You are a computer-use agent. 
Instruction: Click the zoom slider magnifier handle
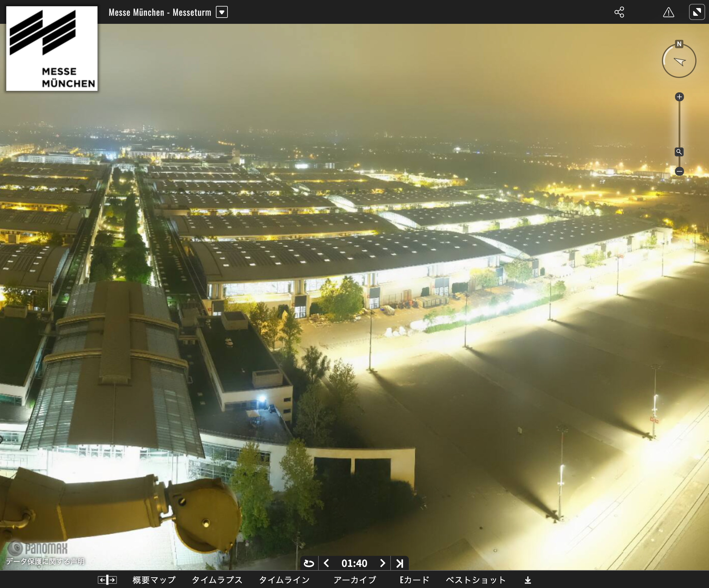(x=679, y=152)
